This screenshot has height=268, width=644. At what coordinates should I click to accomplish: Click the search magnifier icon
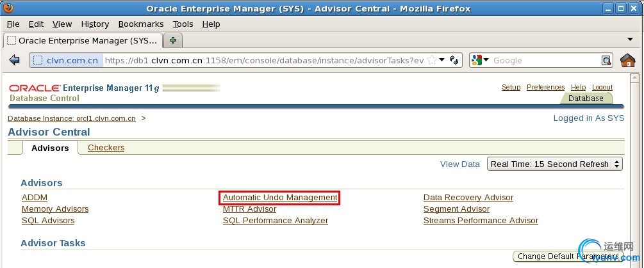click(606, 60)
